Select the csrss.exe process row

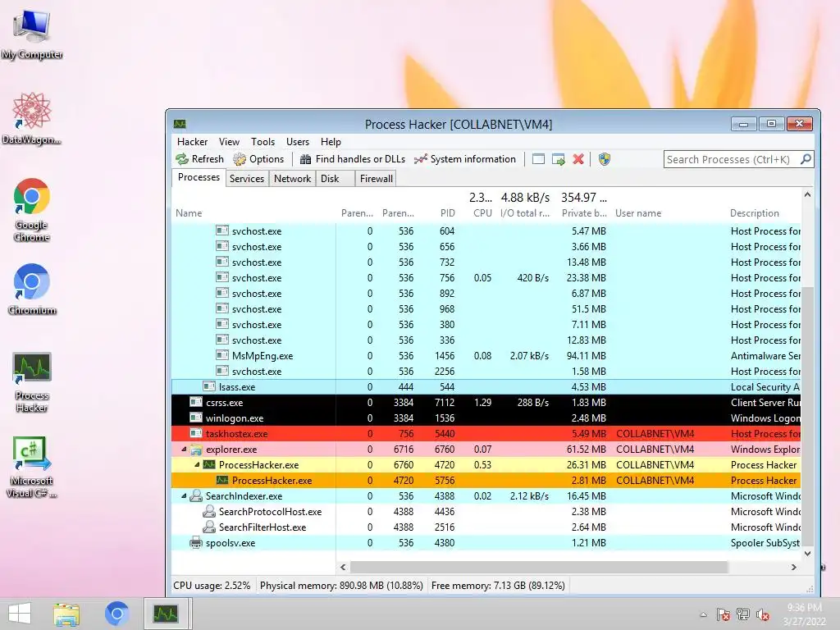tap(486, 403)
